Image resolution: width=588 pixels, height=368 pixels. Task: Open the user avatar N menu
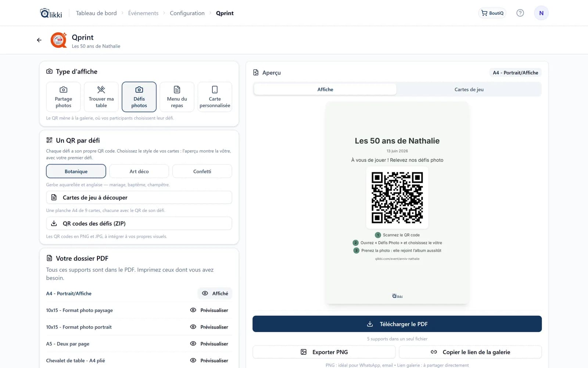[541, 13]
